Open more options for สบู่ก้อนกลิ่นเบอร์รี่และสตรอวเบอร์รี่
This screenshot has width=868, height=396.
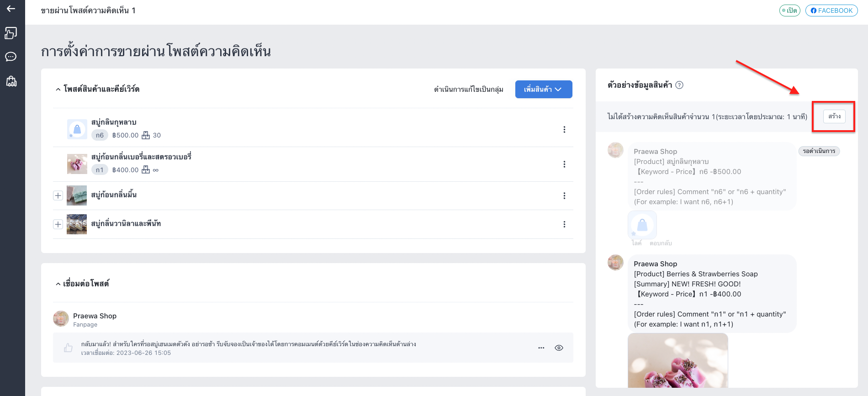(x=564, y=164)
